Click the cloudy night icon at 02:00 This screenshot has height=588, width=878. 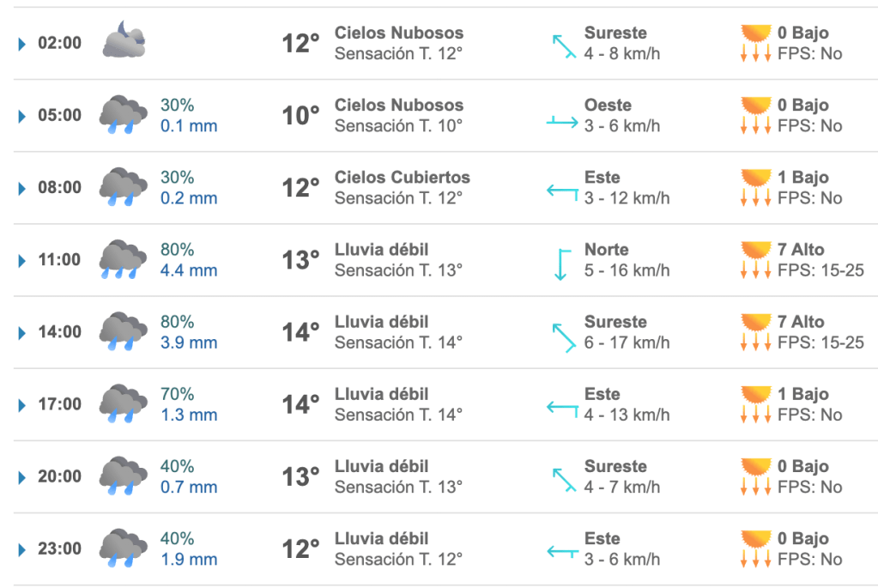coord(124,40)
